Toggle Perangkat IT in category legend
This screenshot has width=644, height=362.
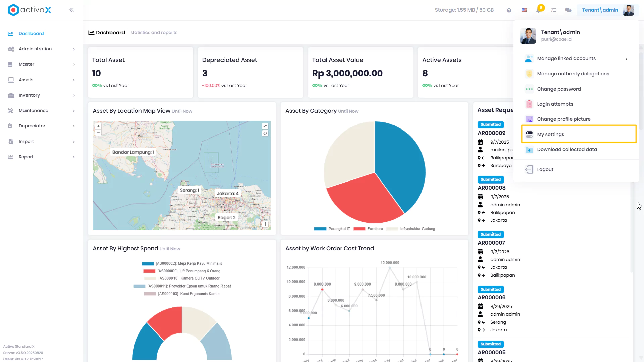click(332, 229)
